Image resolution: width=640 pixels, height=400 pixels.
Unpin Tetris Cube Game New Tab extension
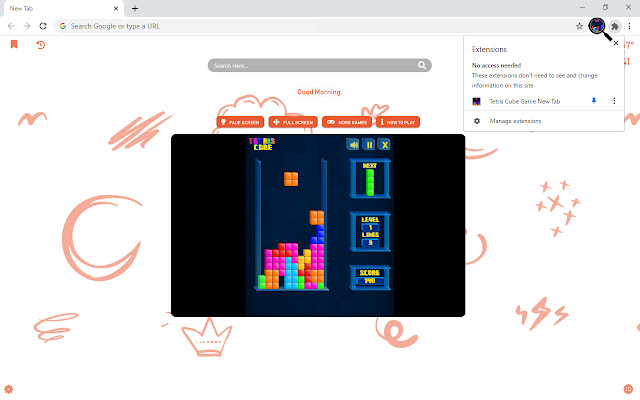coord(594,101)
